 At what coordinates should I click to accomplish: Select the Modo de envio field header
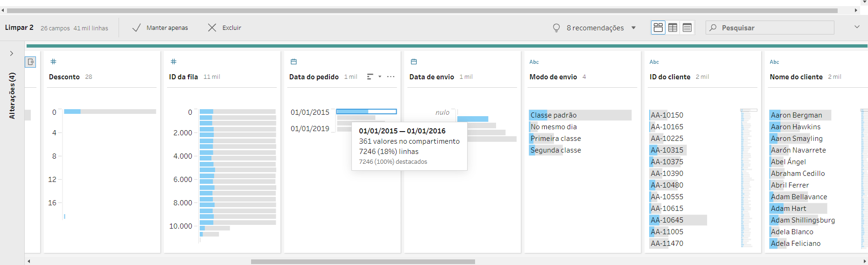(553, 77)
